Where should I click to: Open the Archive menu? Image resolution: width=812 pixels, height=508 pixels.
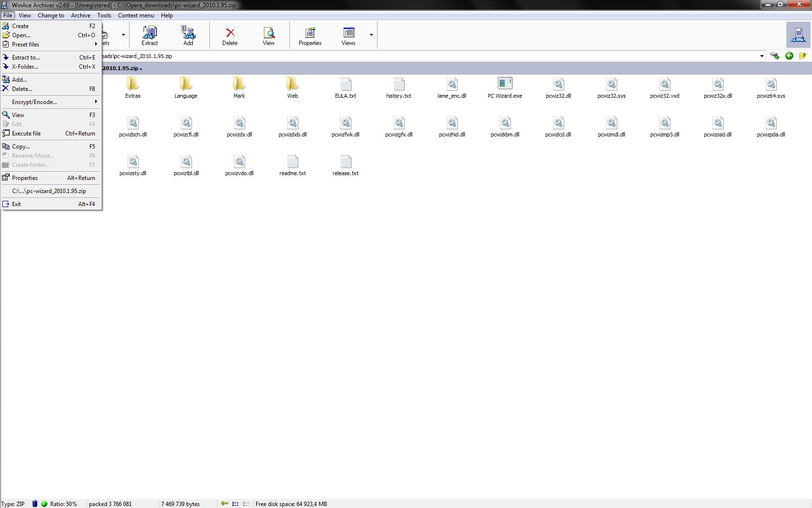(81, 15)
